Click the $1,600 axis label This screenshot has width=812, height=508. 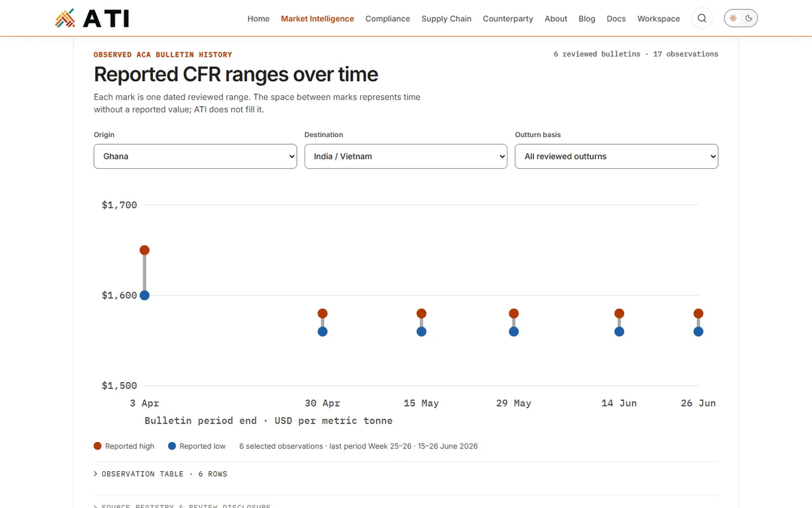119,295
